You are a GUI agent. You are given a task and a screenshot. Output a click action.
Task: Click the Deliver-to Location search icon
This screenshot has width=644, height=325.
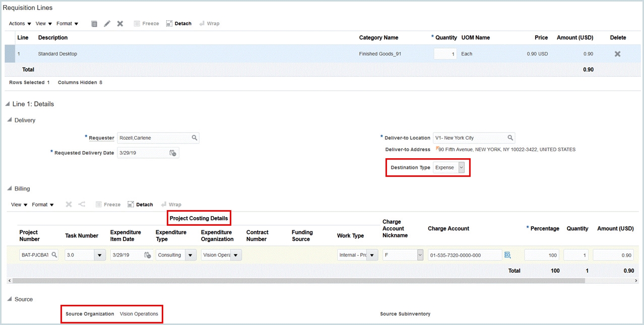click(x=510, y=138)
